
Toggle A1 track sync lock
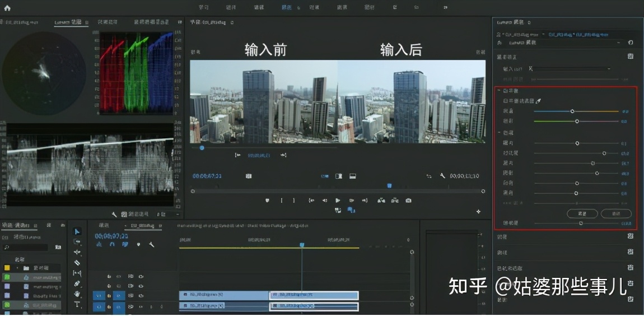[x=130, y=306]
